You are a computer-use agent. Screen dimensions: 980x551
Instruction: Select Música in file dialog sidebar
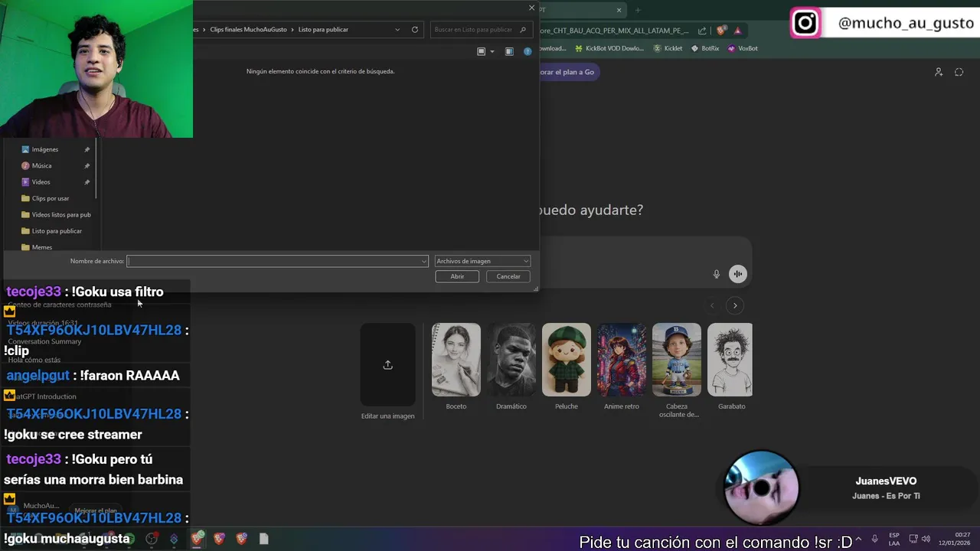click(42, 165)
